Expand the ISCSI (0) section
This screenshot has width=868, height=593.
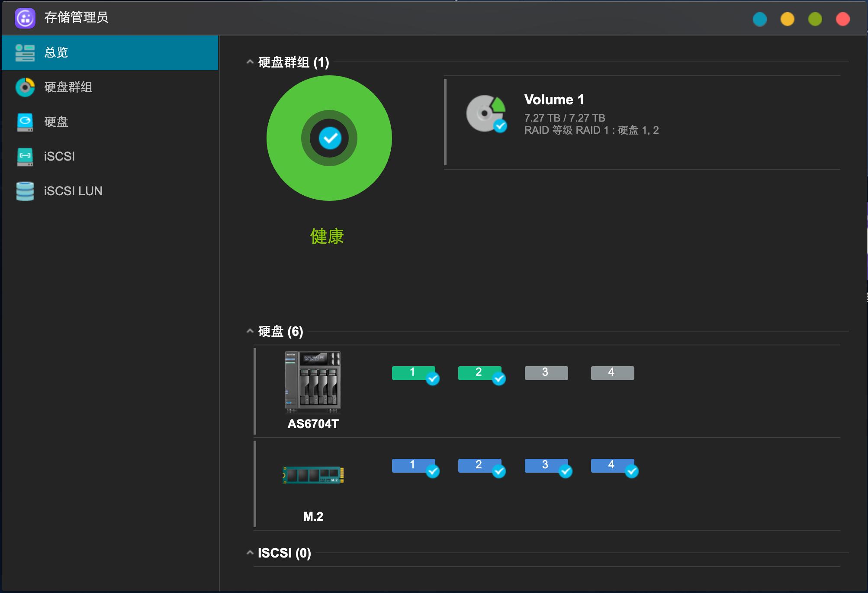tap(250, 552)
